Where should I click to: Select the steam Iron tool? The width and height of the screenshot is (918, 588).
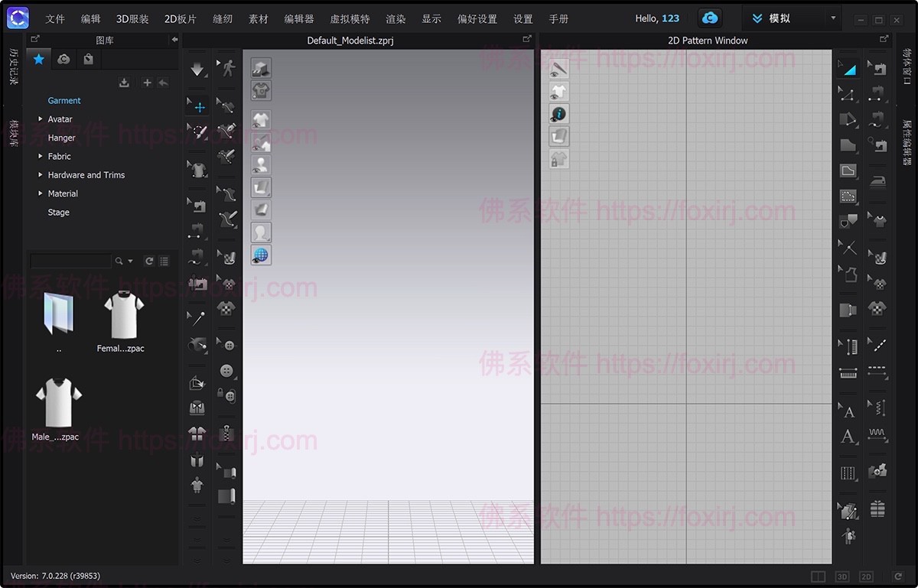877,180
